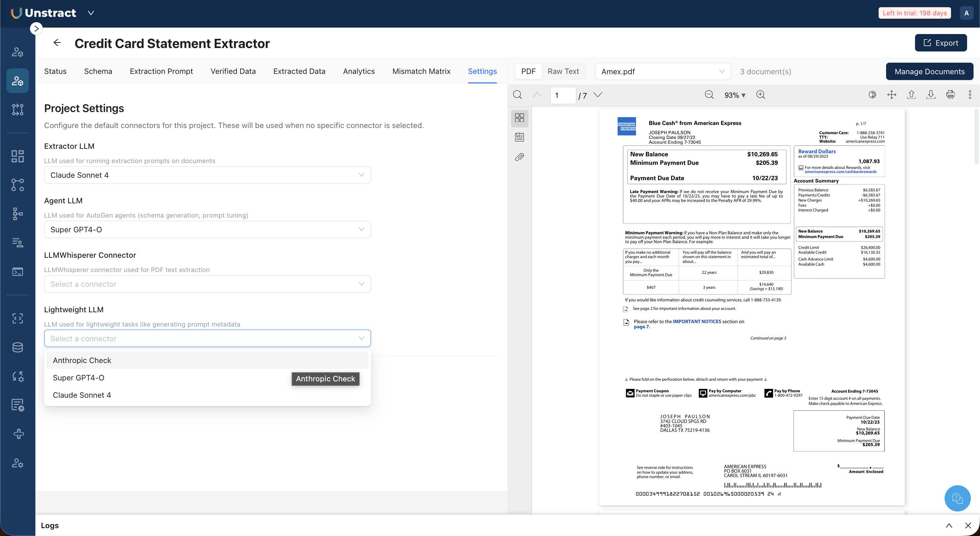
Task: Choose Claude Sonnet 4 from list
Action: point(82,395)
